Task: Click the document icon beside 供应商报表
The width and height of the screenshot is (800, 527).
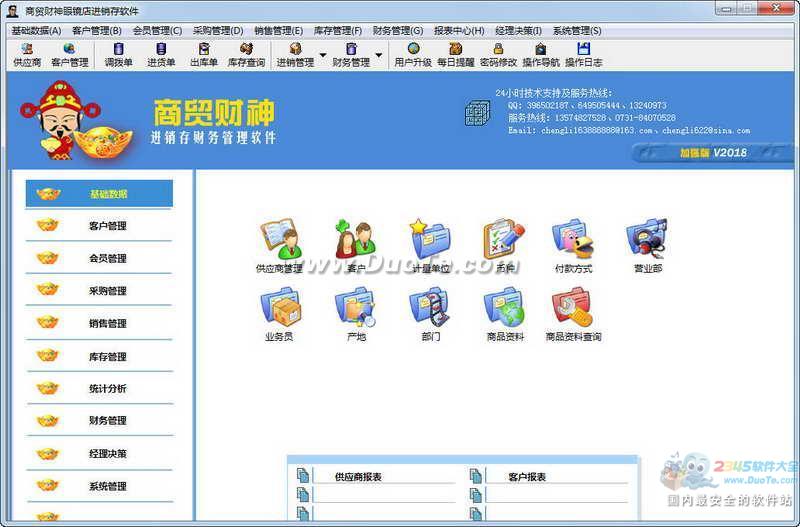Action: [x=303, y=475]
